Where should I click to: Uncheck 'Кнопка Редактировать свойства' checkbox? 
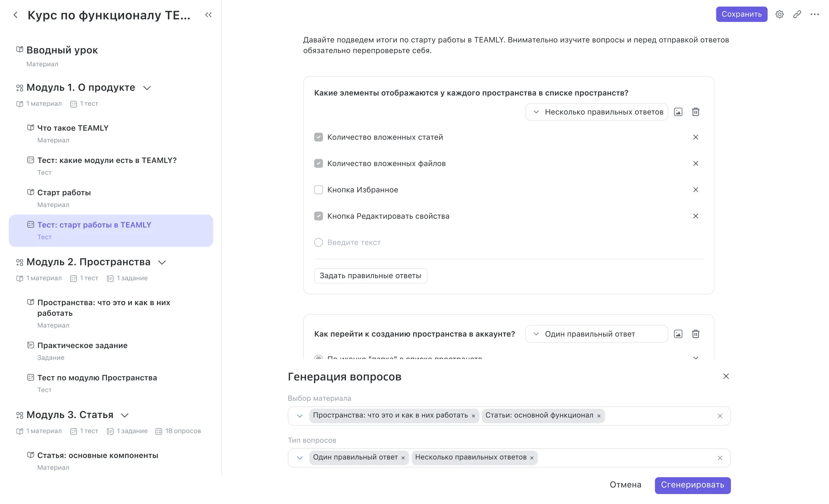tap(319, 216)
